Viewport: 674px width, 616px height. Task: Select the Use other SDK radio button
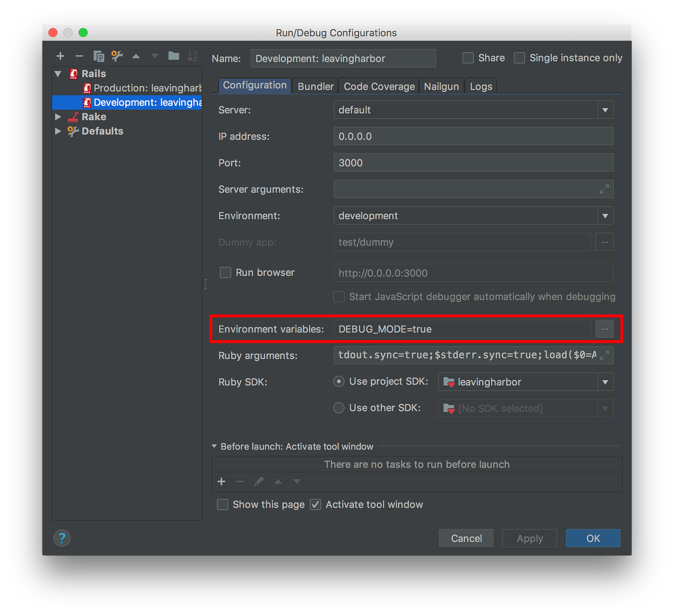coord(339,407)
